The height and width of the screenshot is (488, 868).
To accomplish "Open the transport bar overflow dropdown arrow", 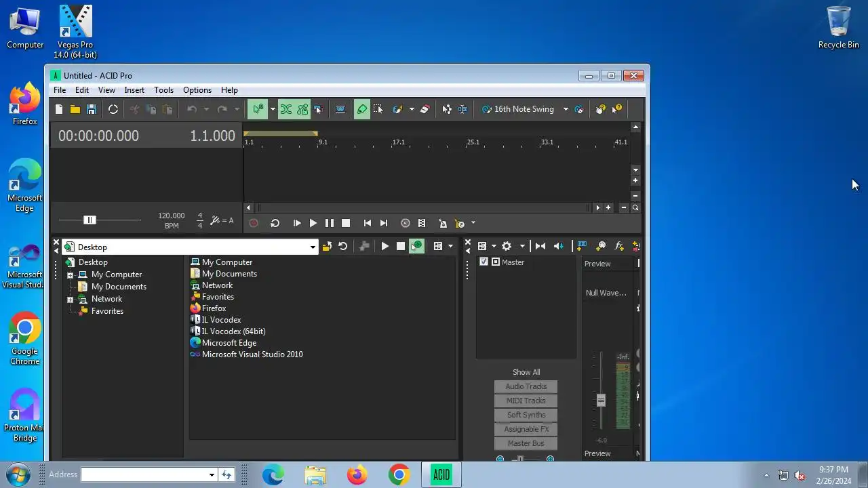I will coord(473,223).
